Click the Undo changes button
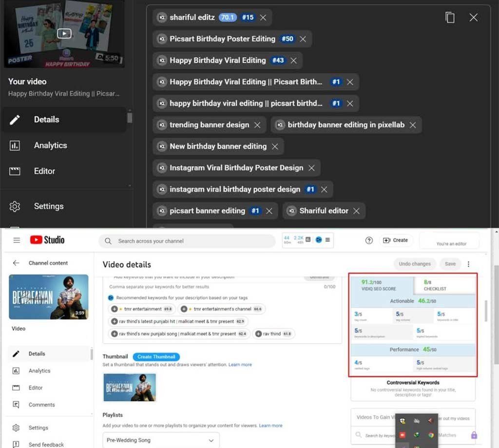This screenshot has height=448, width=499. point(414,264)
